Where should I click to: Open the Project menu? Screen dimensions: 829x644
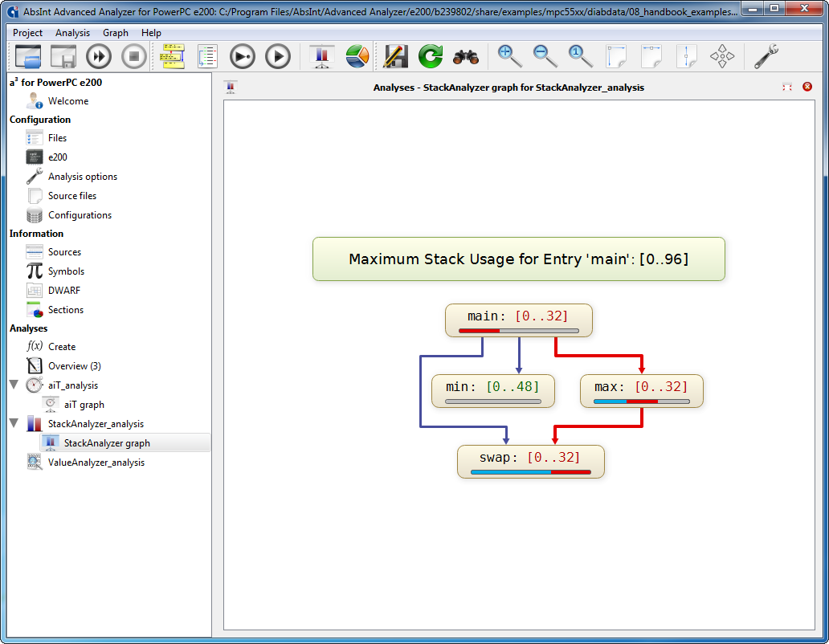[x=27, y=33]
